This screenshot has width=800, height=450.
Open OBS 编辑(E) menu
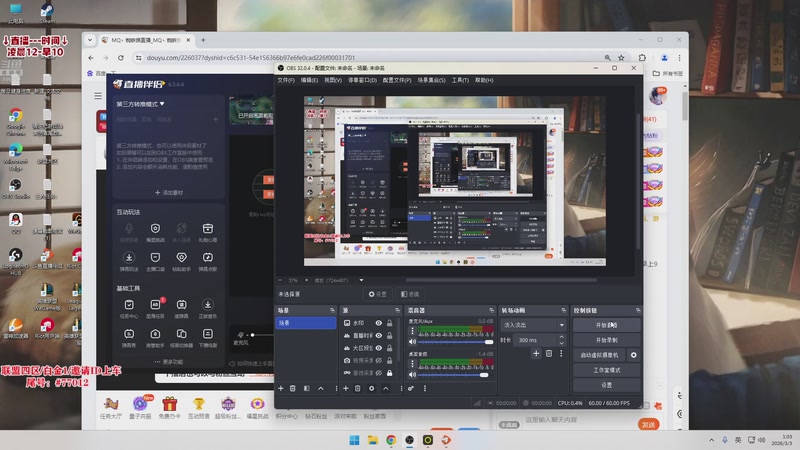pos(309,80)
